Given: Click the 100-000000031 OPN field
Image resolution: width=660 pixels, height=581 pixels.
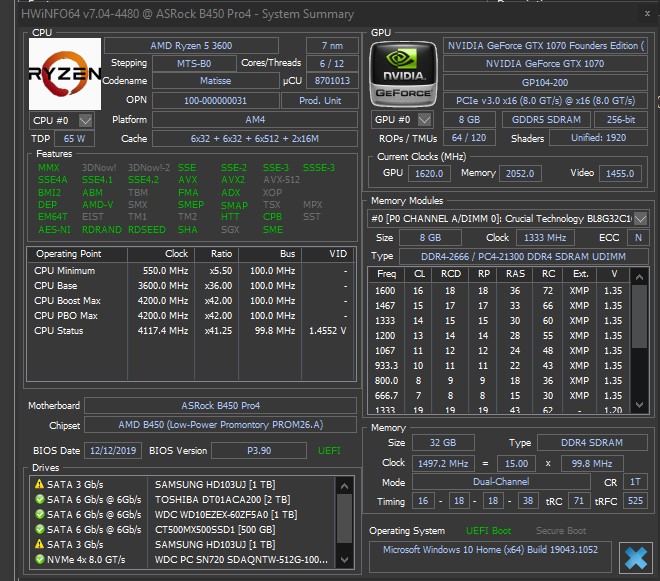Looking at the screenshot, I should (x=216, y=101).
